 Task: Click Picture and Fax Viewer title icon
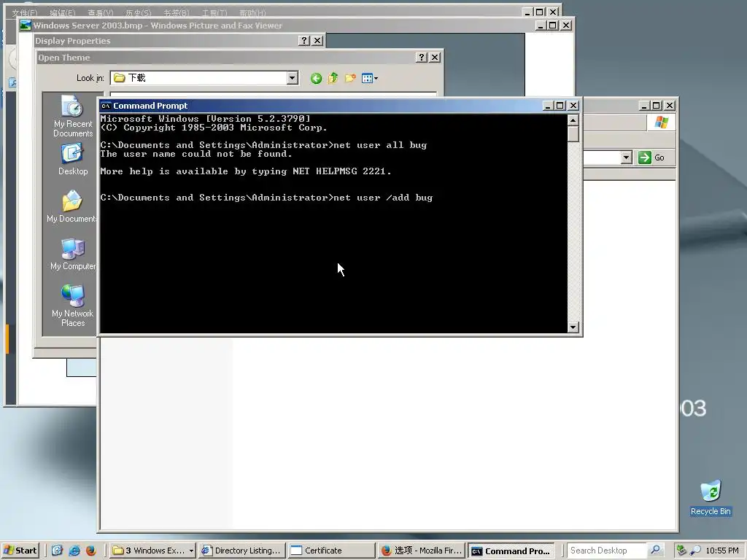pos(26,26)
